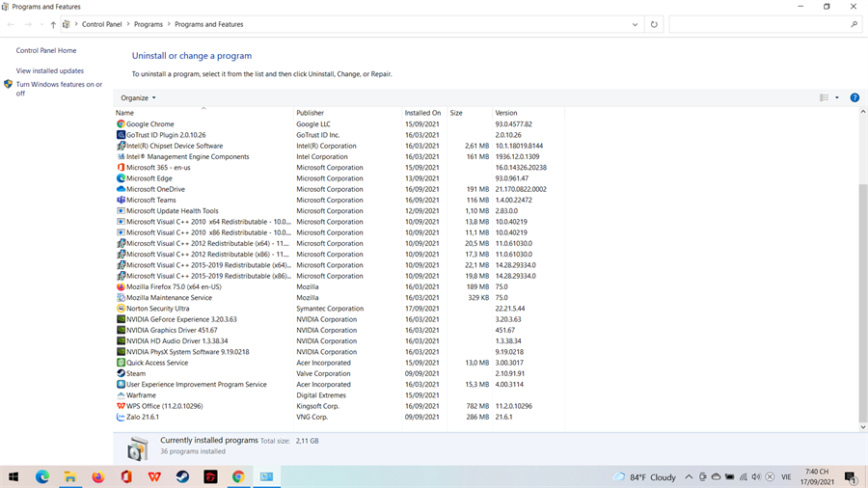Image resolution: width=868 pixels, height=488 pixels.
Task: Sort list by Publisher column header
Action: pos(311,113)
